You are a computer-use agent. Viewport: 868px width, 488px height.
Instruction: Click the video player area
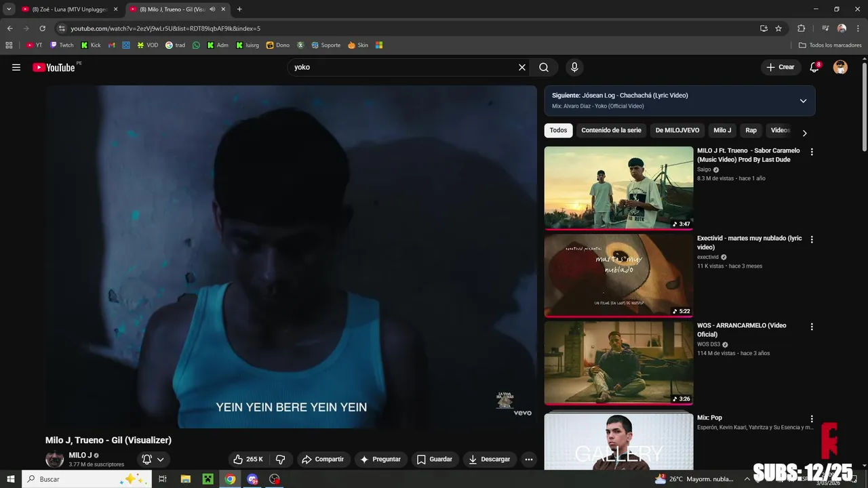(x=291, y=256)
